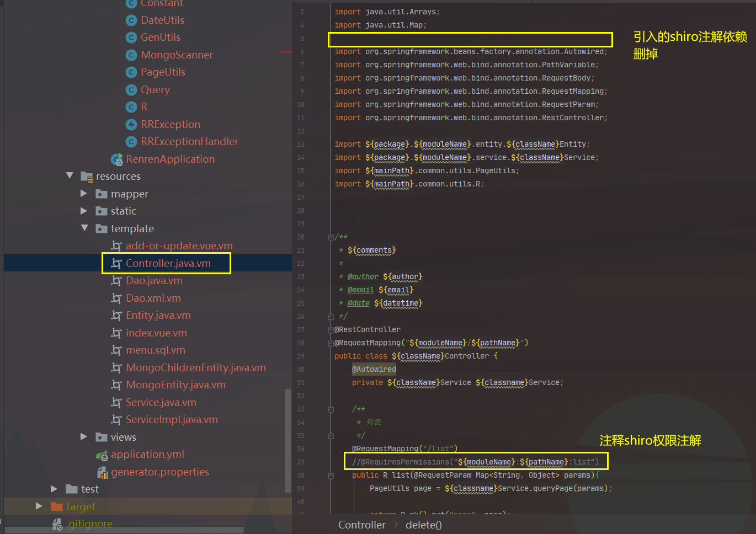Screen dimensions: 756x534
Task: Click the RestController import on line 11
Action: [x=471, y=118]
